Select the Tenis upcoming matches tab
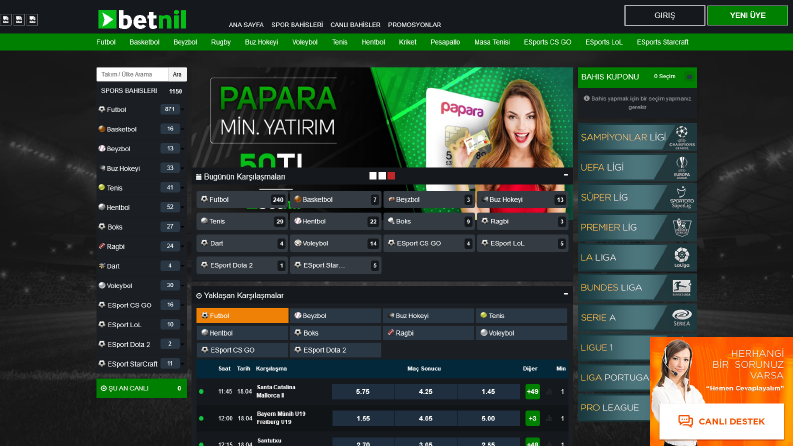 [x=521, y=316]
